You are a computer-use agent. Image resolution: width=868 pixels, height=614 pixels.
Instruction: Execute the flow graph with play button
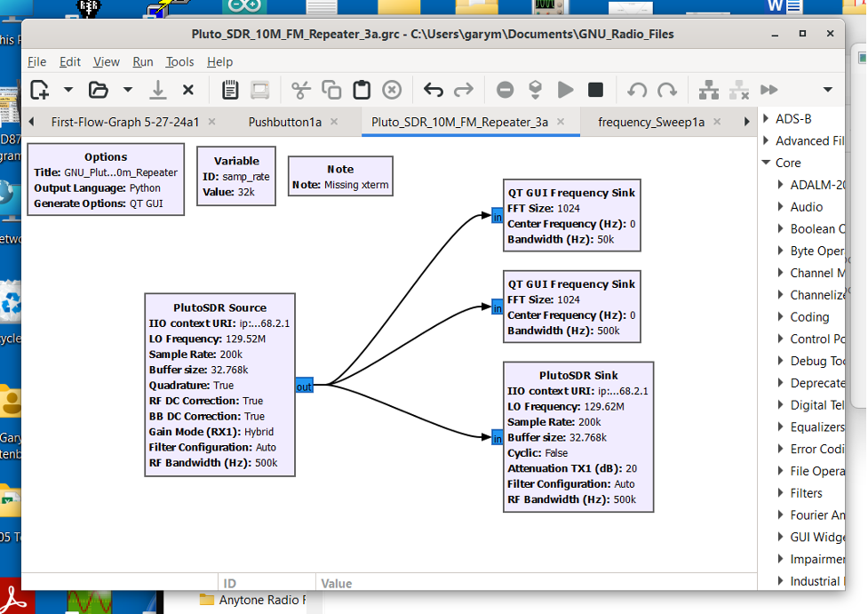tap(565, 90)
